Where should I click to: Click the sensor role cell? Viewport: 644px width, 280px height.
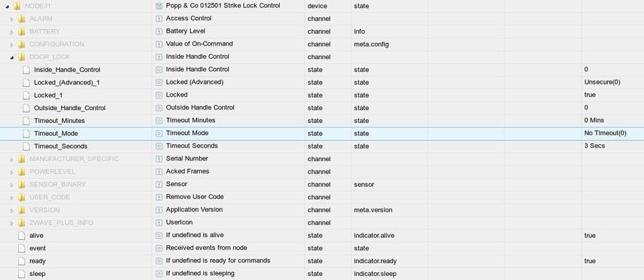364,185
